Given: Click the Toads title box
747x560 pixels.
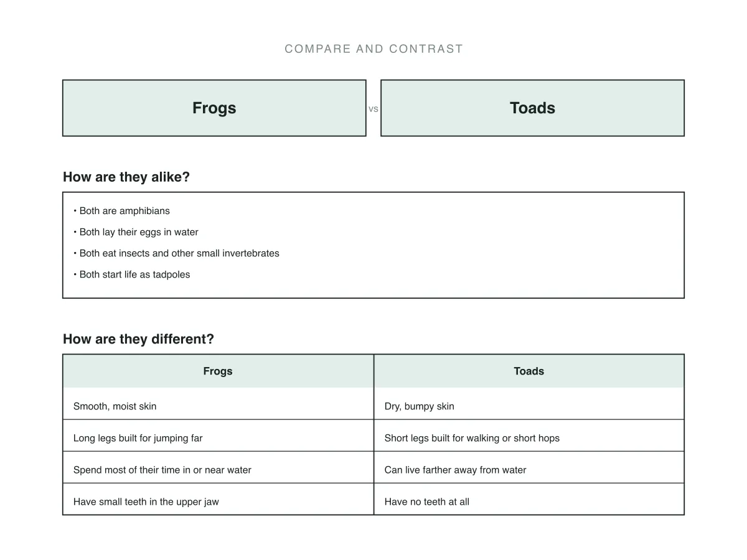Looking at the screenshot, I should click(532, 108).
